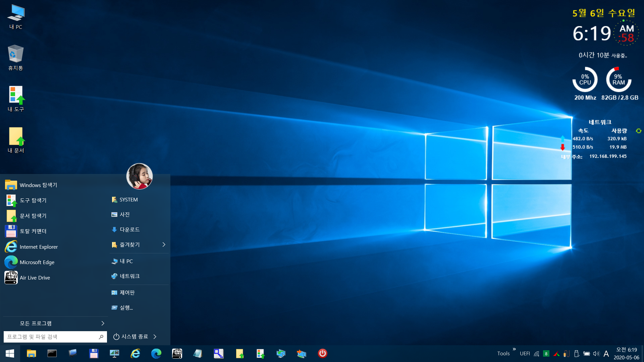Open the notepad taskbar icon

click(198, 353)
